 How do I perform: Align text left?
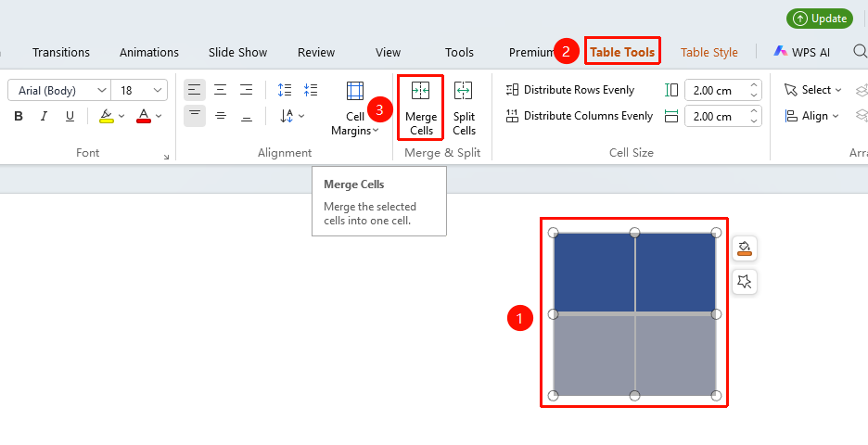coord(195,90)
